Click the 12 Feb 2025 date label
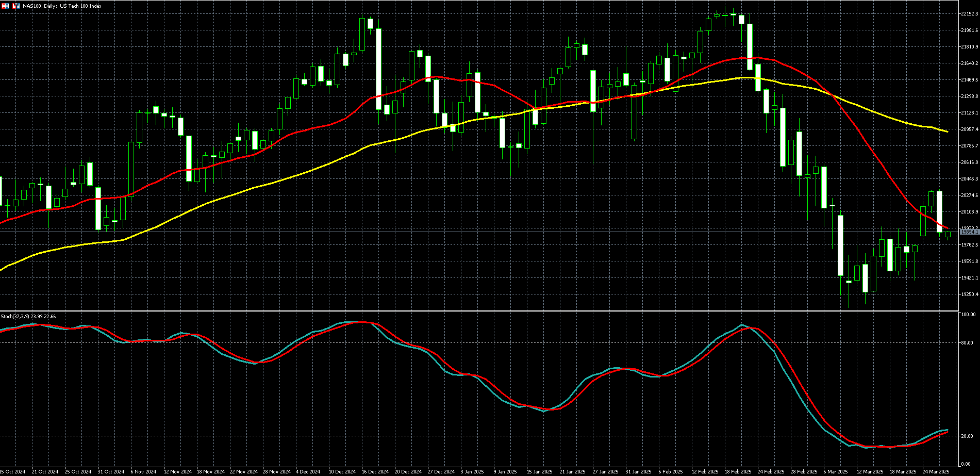Image resolution: width=980 pixels, height=476 pixels. tap(705, 472)
